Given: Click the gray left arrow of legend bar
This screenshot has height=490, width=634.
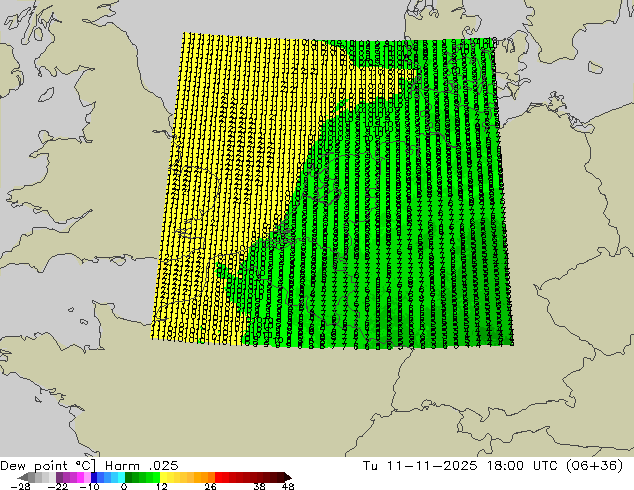Looking at the screenshot, I should (x=23, y=477).
